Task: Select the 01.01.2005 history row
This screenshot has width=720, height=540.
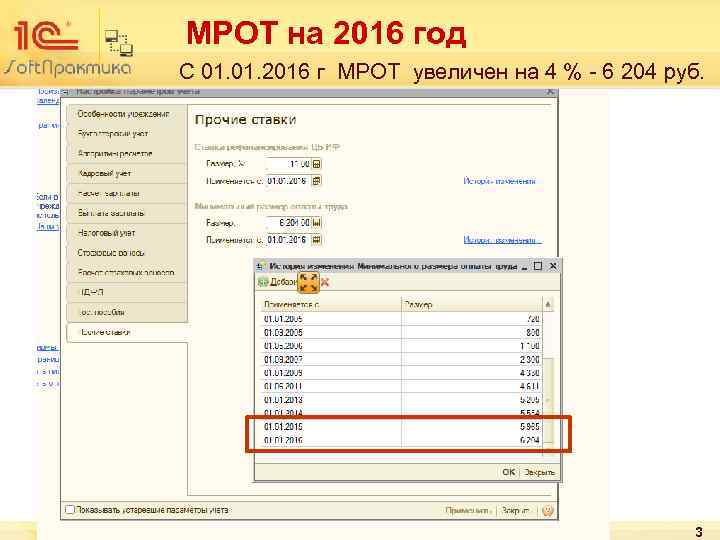Action: (402, 319)
